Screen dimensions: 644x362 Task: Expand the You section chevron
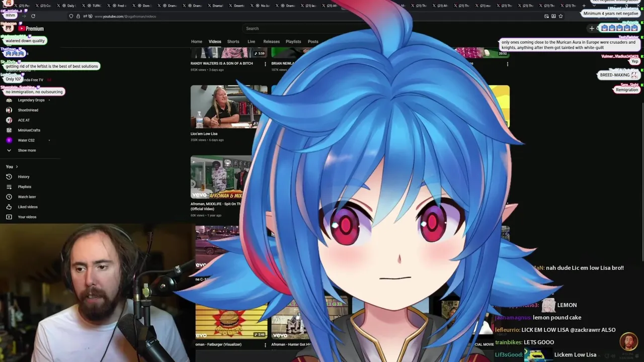pos(17,166)
